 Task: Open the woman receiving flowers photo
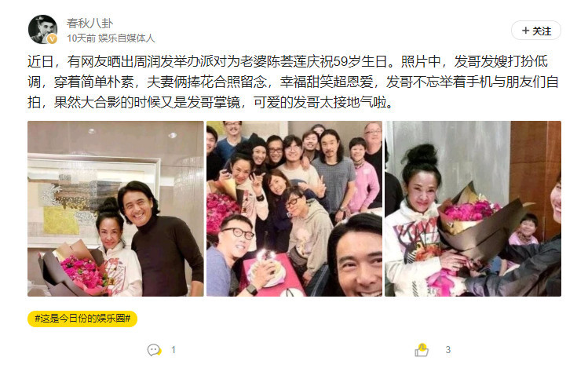point(473,209)
